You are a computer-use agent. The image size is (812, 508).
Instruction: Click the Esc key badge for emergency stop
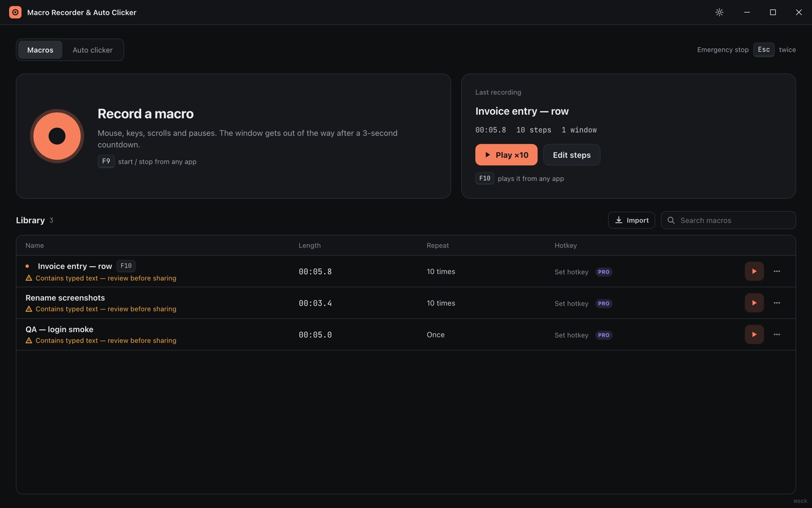(x=764, y=50)
